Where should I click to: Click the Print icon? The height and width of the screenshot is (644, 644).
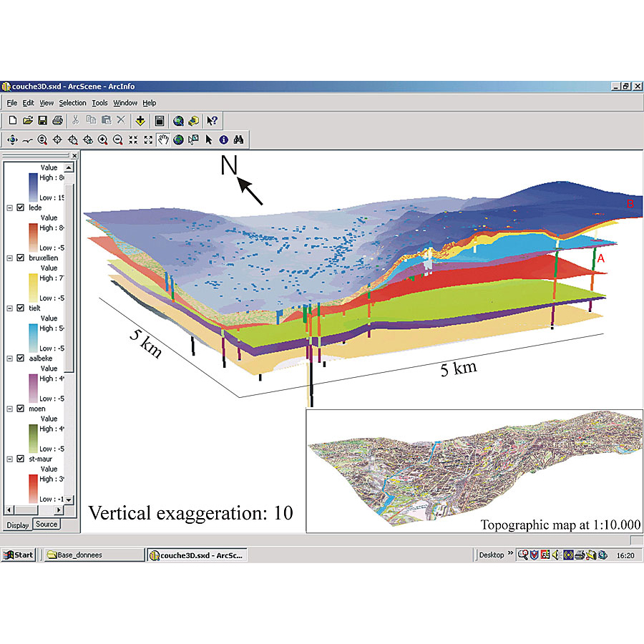coord(58,121)
